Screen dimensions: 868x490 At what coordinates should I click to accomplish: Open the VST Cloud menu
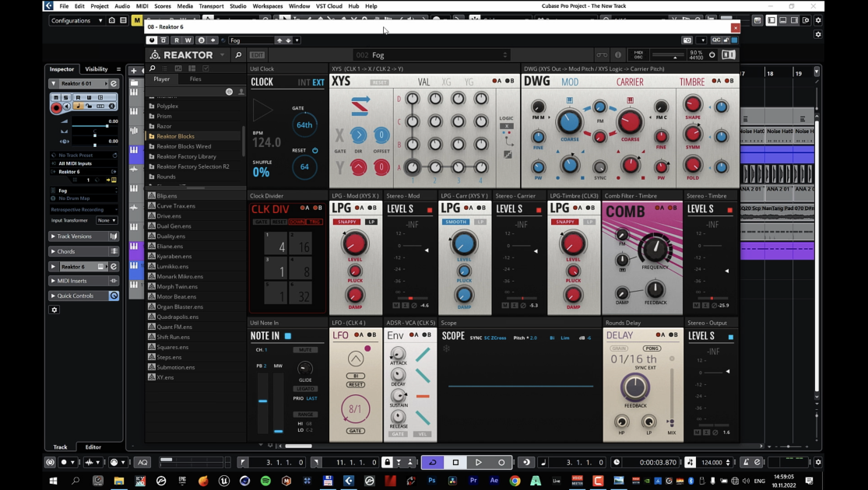click(329, 6)
